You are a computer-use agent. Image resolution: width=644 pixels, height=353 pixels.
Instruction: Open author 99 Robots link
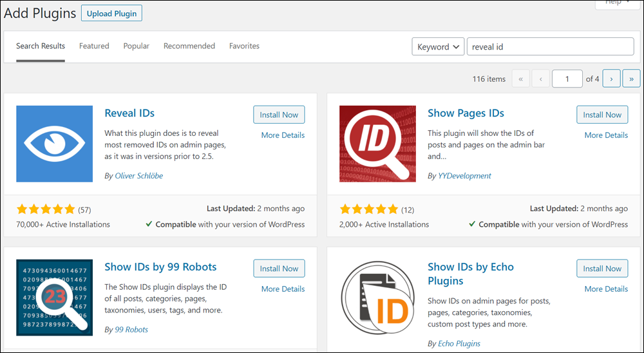pos(131,330)
